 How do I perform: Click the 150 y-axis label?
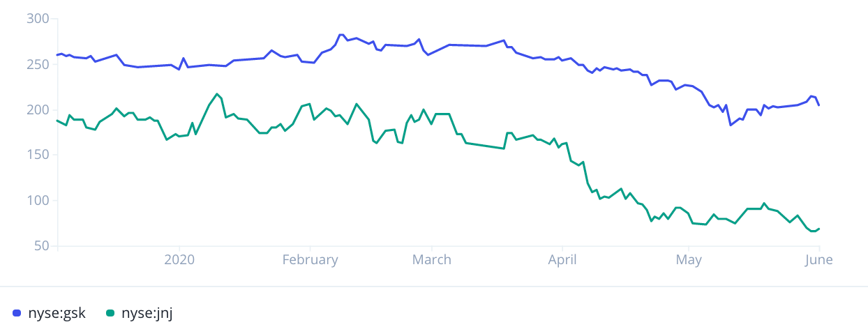[x=38, y=155]
